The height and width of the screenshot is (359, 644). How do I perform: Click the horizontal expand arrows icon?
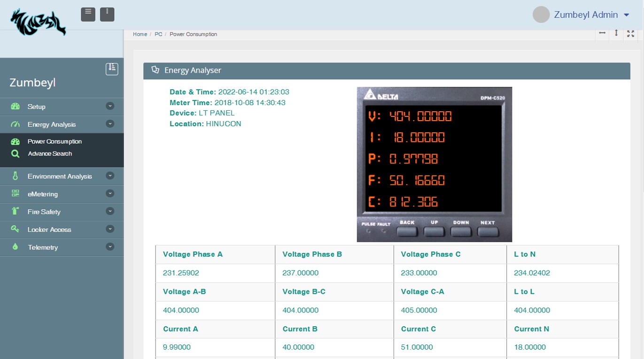(602, 33)
